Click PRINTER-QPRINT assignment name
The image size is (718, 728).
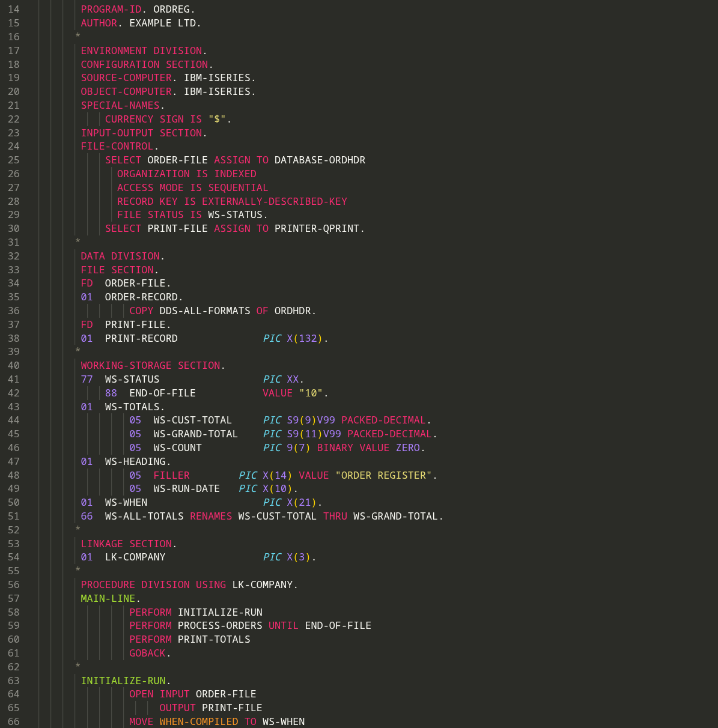pyautogui.click(x=317, y=229)
